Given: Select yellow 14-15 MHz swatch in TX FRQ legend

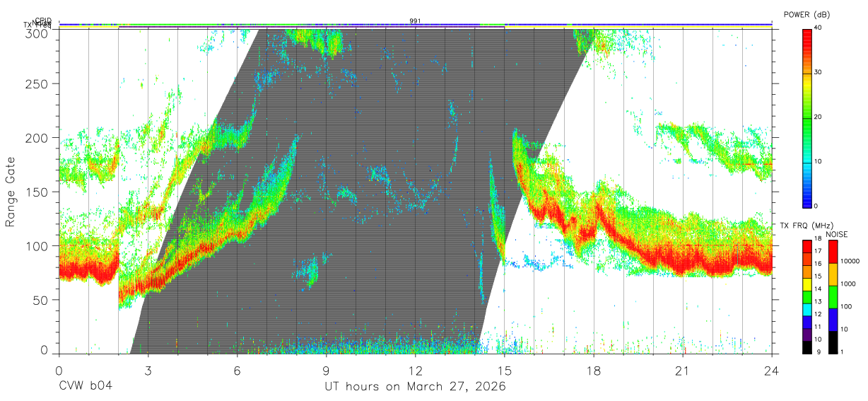Looking at the screenshot, I should coord(806,283).
